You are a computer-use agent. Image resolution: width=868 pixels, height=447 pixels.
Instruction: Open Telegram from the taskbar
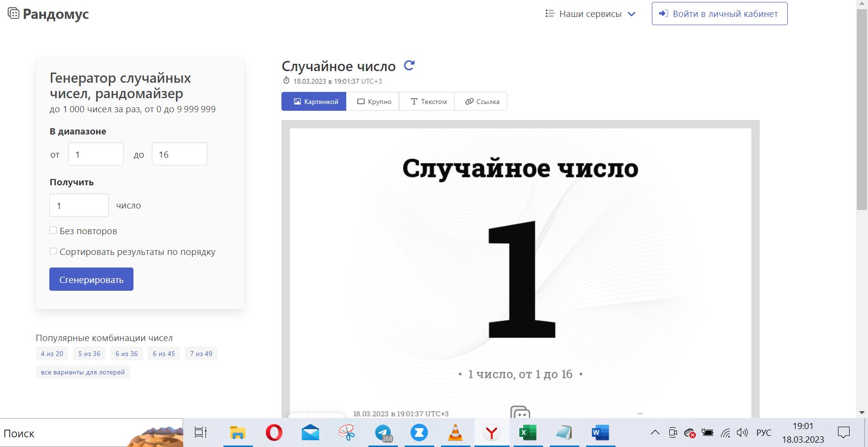(383, 432)
